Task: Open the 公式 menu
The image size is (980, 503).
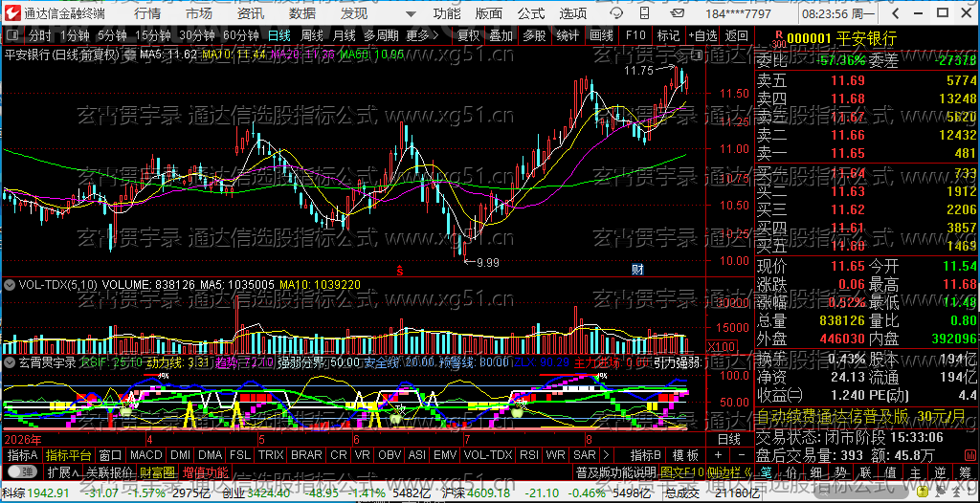Action: (531, 13)
